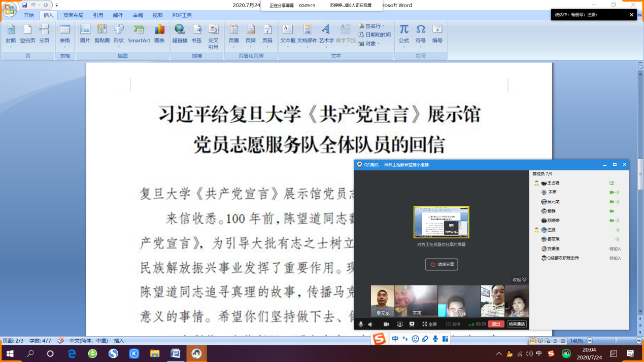Insert an object with 对象
The image size is (644, 362).
(x=368, y=43)
